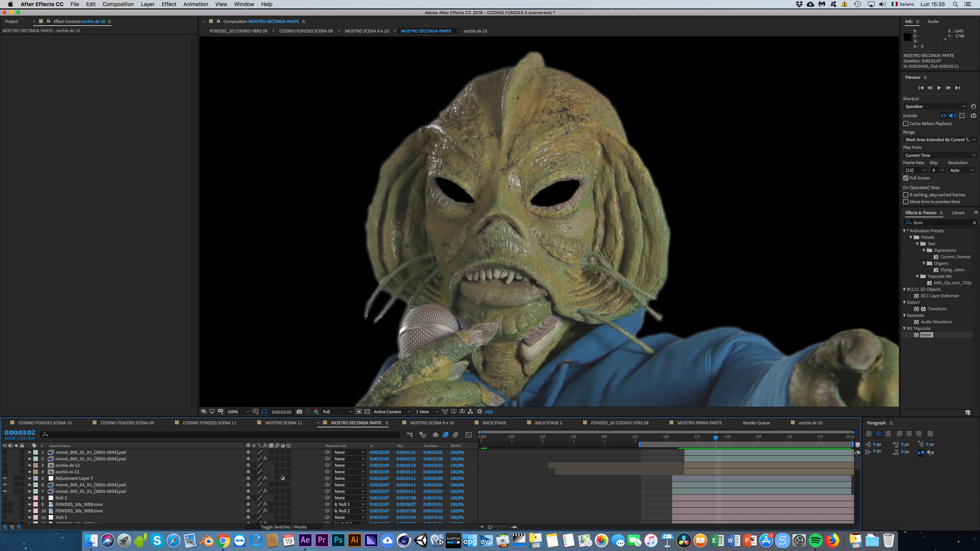
Task: Switch to Render Queue tab
Action: [756, 423]
